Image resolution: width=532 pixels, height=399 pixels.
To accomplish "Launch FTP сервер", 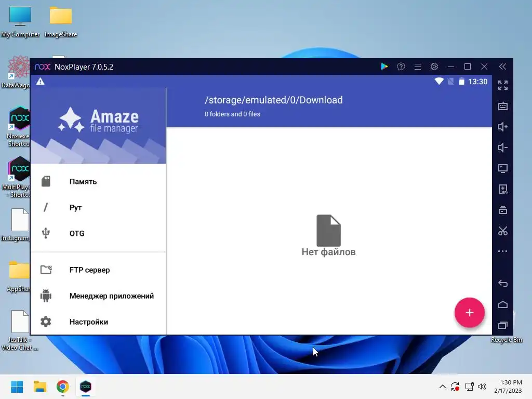I will (x=98, y=270).
